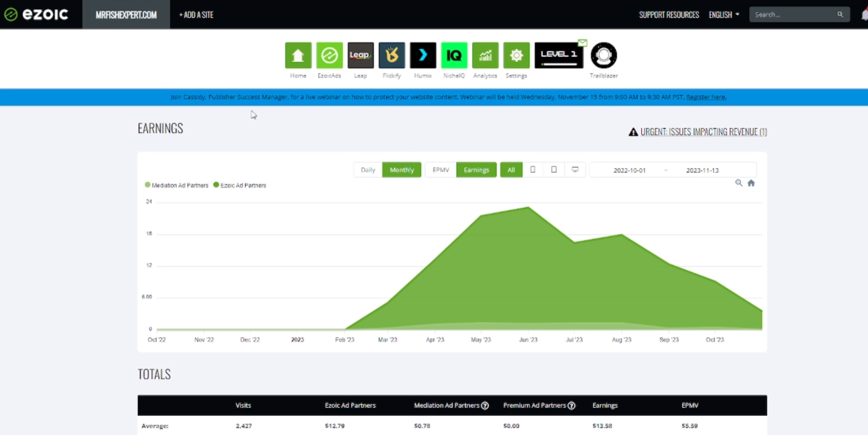Open the NicheIQ icon
This screenshot has height=435, width=868.
454,55
